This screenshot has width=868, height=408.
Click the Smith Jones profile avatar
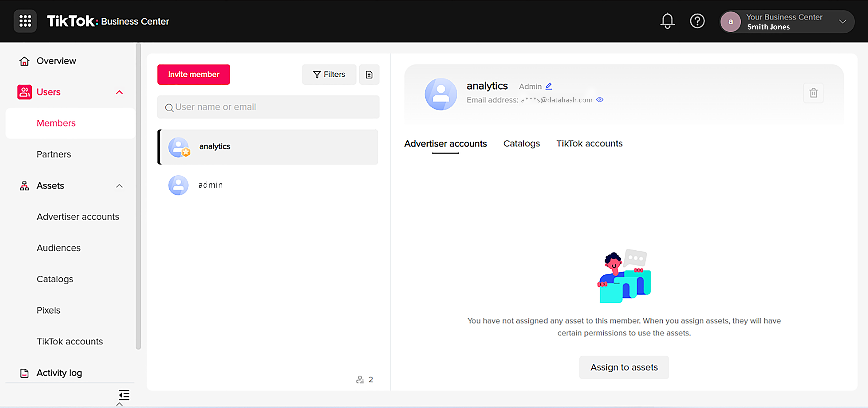tap(730, 22)
